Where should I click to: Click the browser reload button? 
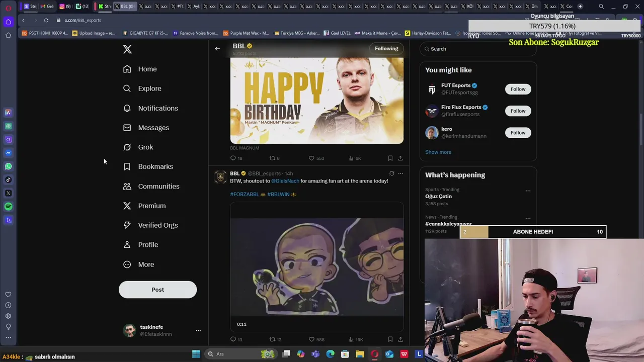point(46,20)
